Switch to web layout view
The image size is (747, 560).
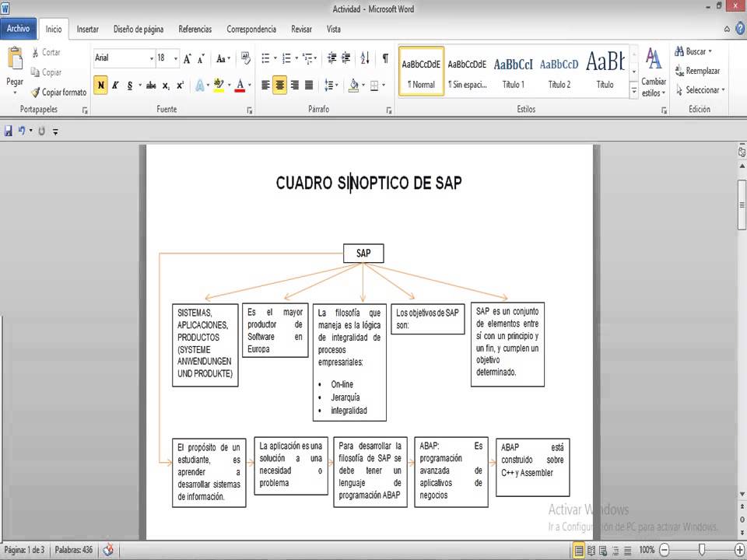tap(603, 551)
